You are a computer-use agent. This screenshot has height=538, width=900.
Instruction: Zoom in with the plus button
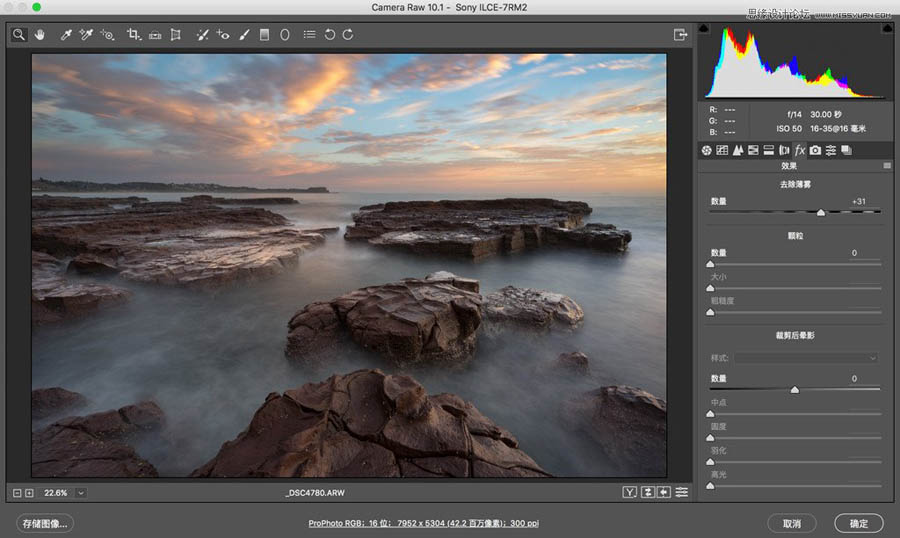pyautogui.click(x=29, y=493)
